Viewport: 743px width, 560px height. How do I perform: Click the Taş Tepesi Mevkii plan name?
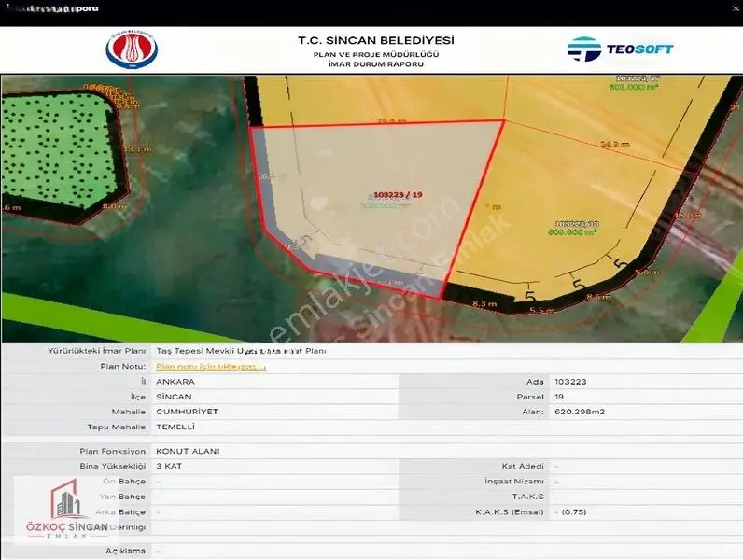pyautogui.click(x=241, y=351)
